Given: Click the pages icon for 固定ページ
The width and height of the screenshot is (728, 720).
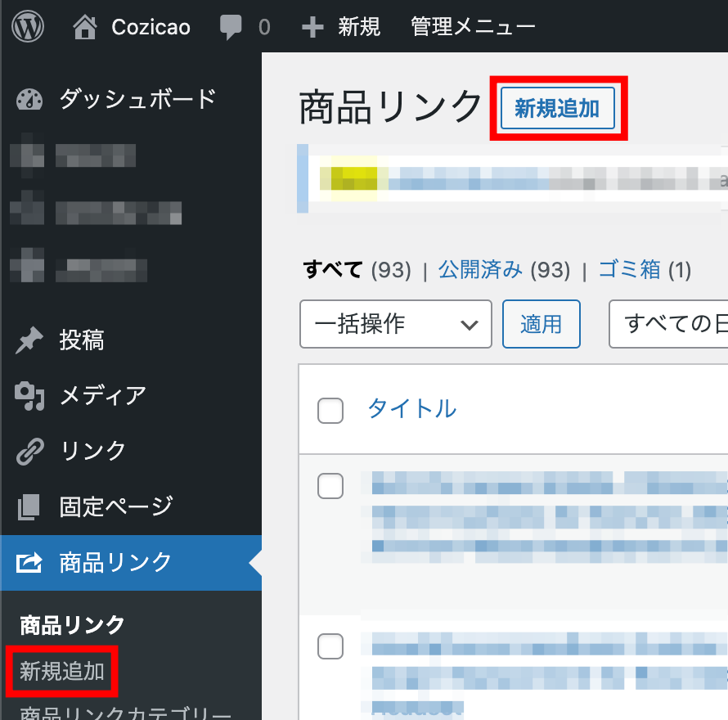Looking at the screenshot, I should 29,506.
